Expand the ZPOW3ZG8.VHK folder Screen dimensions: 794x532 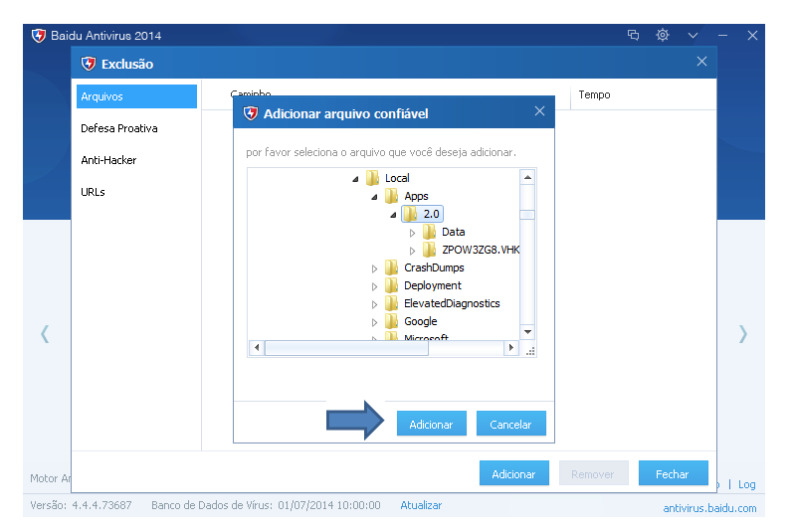tap(412, 251)
